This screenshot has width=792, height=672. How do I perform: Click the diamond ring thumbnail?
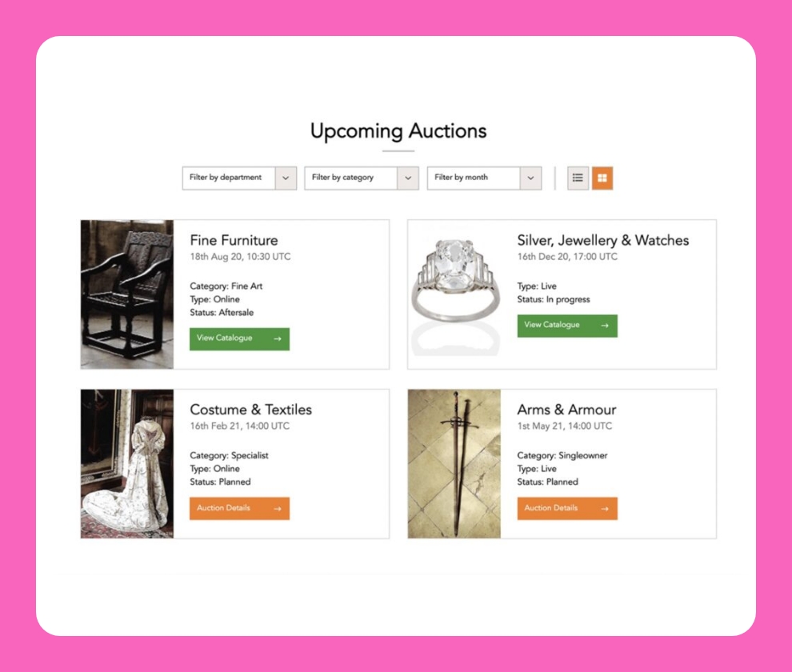(x=454, y=294)
